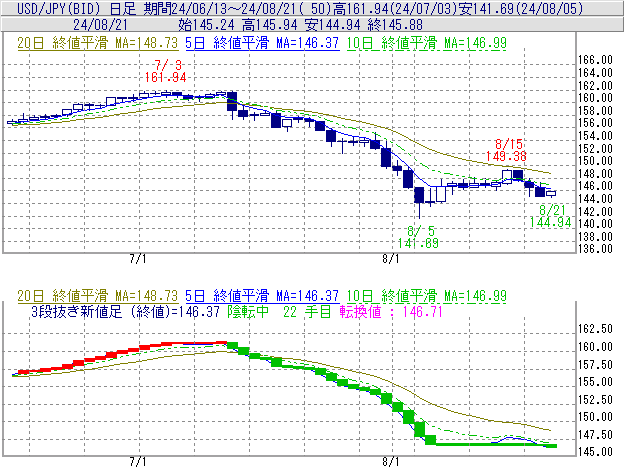624x475 pixels.
Task: Click the 8/1 date label under candlestick chart
Action: click(391, 259)
